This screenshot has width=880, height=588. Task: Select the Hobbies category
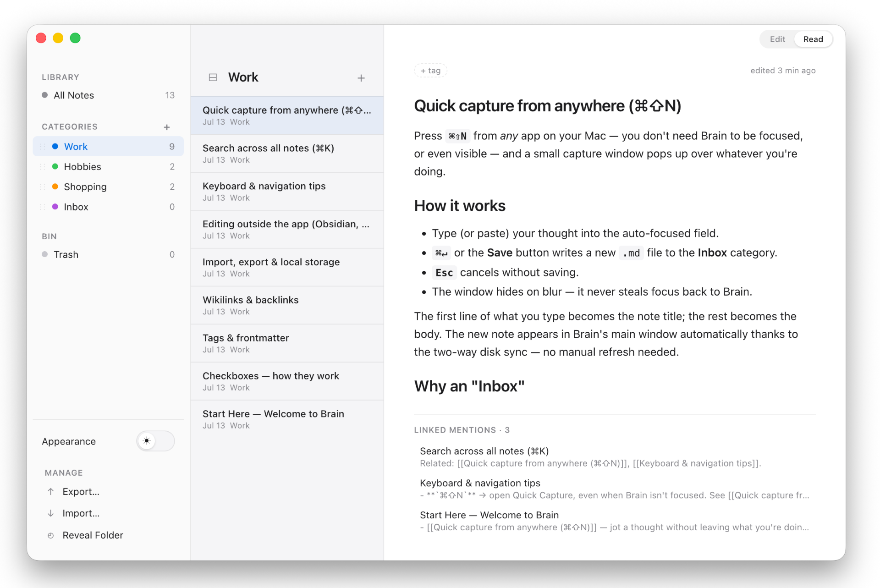coord(108,167)
